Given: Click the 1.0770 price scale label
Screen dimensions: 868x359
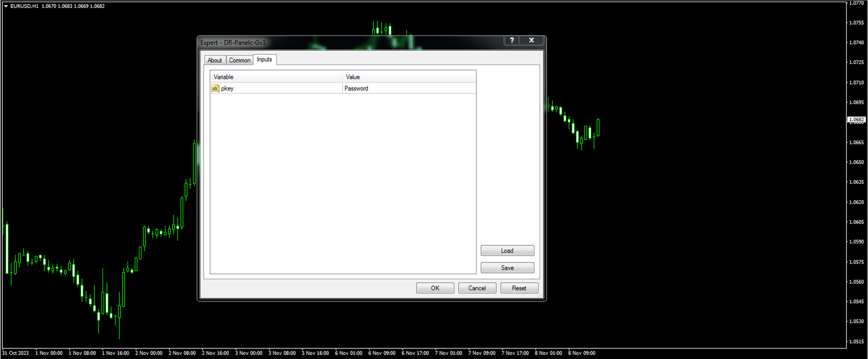Looking at the screenshot, I should pyautogui.click(x=857, y=3).
